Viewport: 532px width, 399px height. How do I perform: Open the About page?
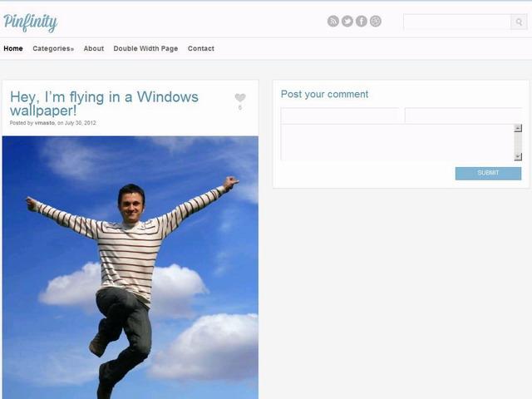94,48
